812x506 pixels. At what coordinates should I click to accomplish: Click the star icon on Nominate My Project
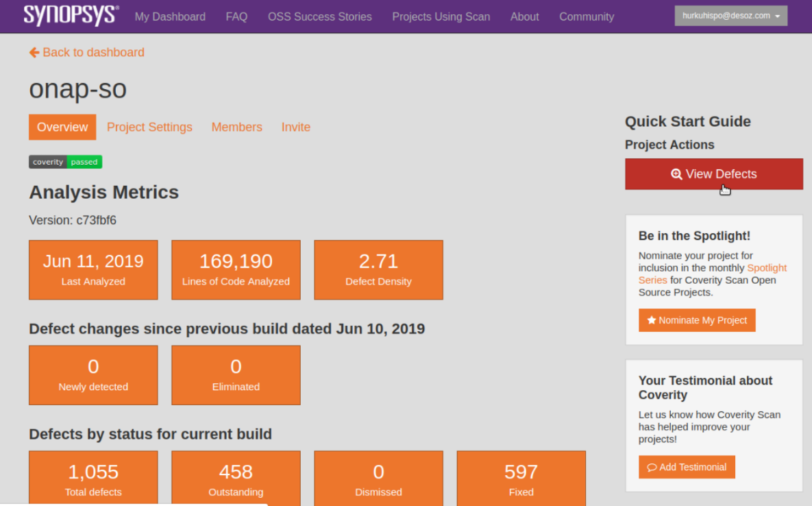652,320
